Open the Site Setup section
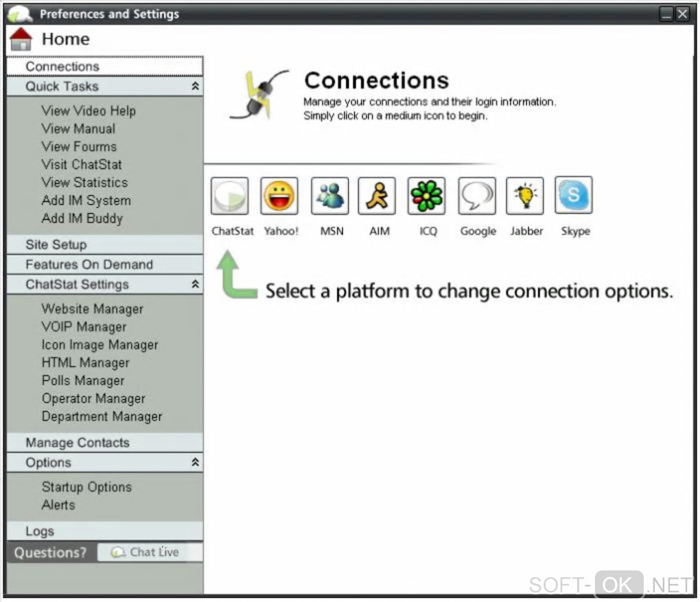 (x=105, y=245)
